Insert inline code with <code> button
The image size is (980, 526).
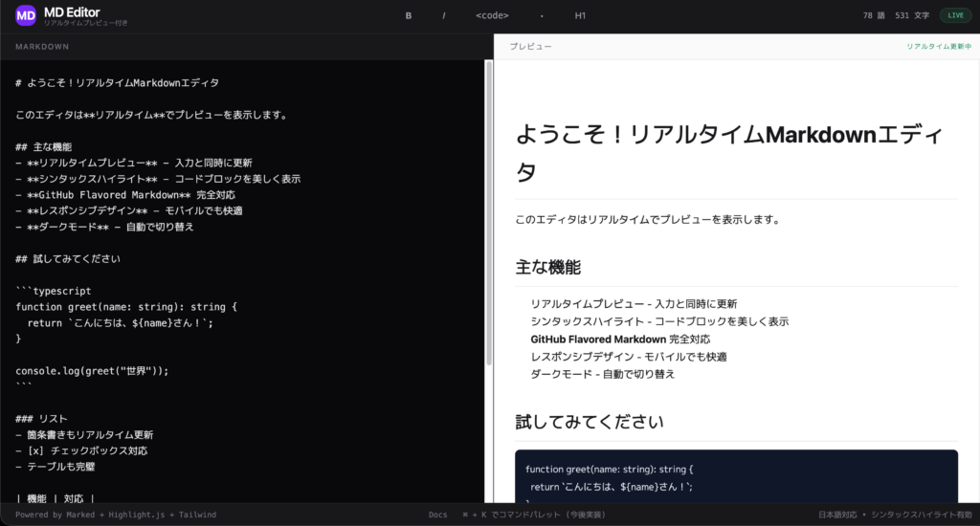coord(492,15)
